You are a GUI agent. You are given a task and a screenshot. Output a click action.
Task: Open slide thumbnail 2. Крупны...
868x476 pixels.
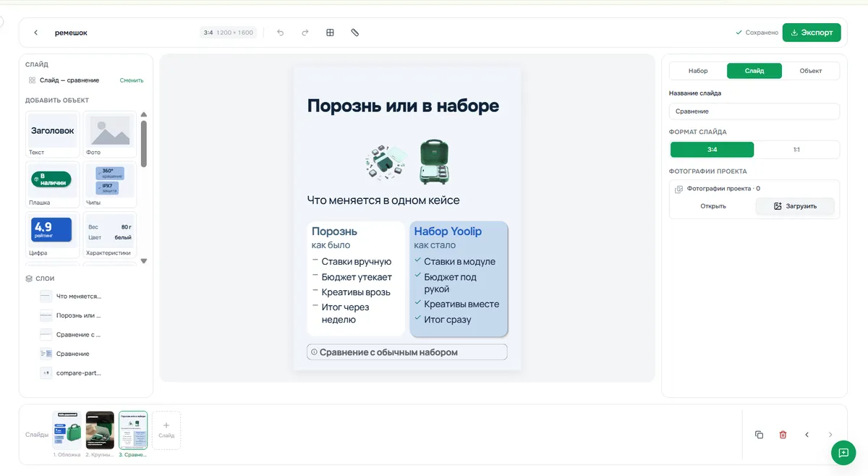pos(100,430)
